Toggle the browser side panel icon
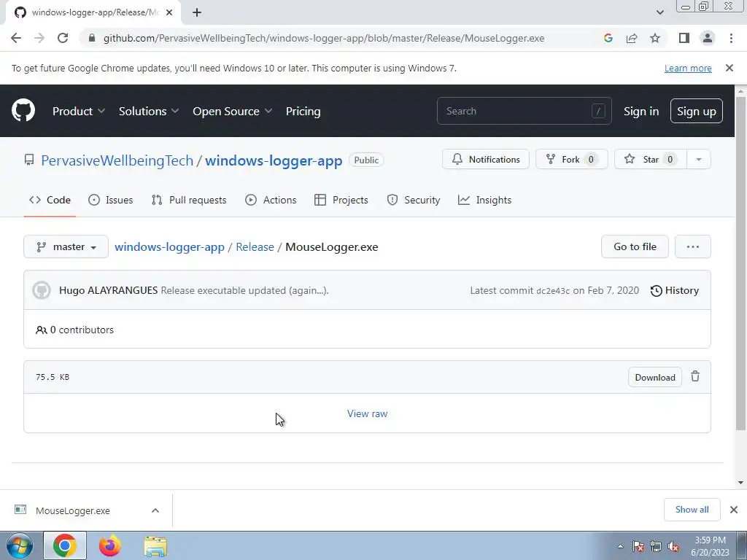This screenshot has height=560, width=747. (684, 38)
